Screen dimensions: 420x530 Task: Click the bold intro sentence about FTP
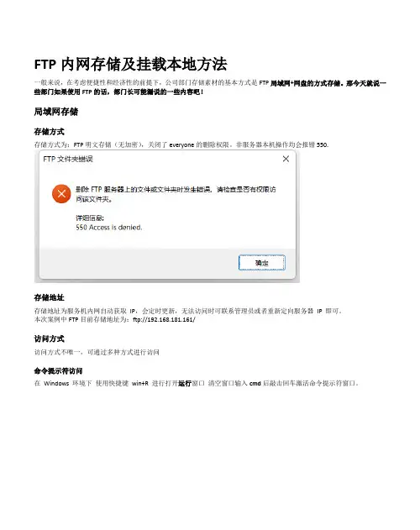[210, 87]
